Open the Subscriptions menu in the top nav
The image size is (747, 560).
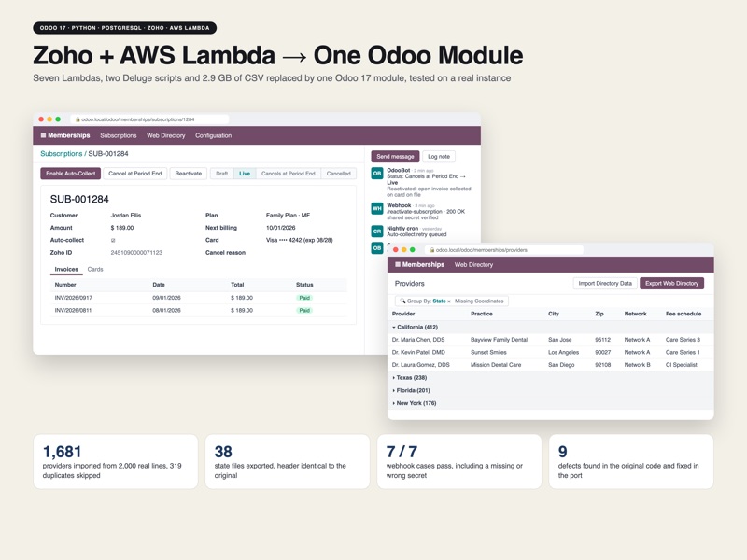click(x=119, y=135)
